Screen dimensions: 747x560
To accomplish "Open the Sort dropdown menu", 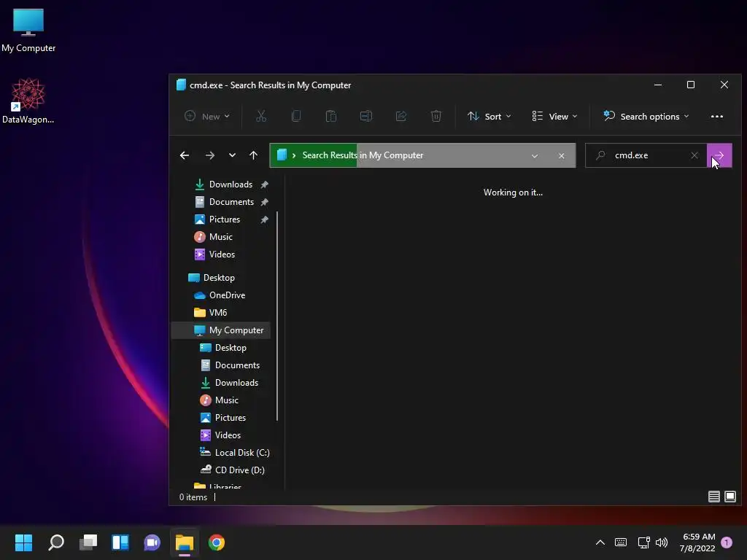I will pyautogui.click(x=489, y=116).
